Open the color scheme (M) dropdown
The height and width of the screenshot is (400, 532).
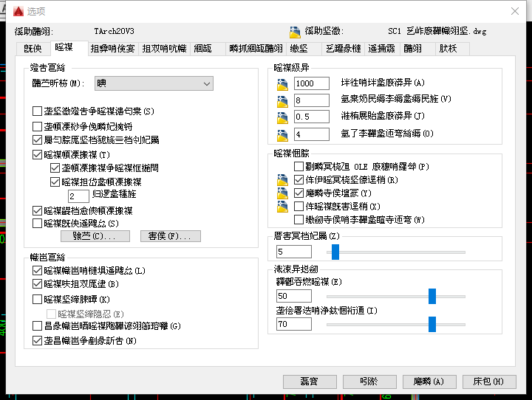click(154, 83)
